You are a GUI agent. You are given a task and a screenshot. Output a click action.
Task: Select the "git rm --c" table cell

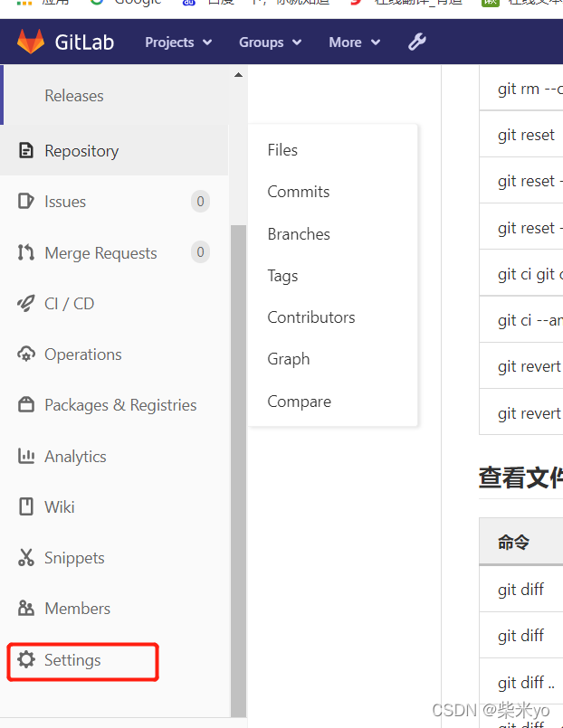521,89
